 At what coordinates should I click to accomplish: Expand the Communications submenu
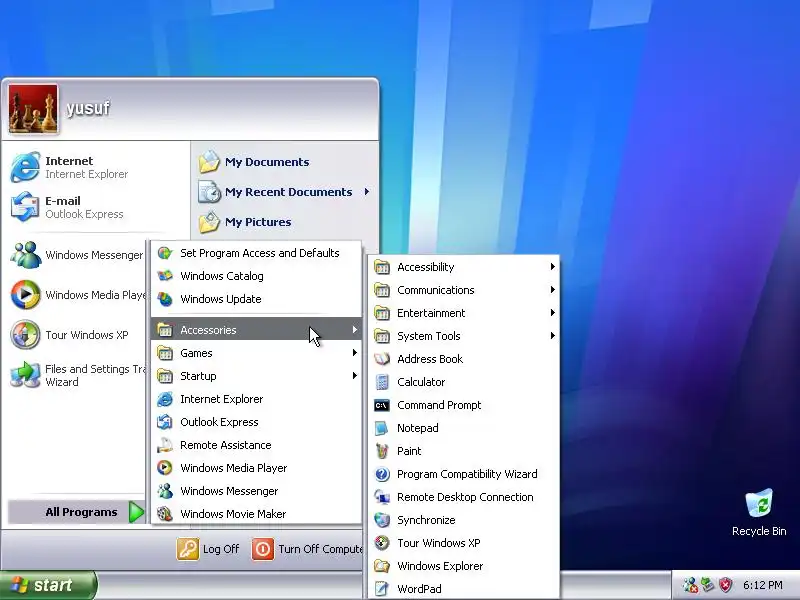(464, 290)
